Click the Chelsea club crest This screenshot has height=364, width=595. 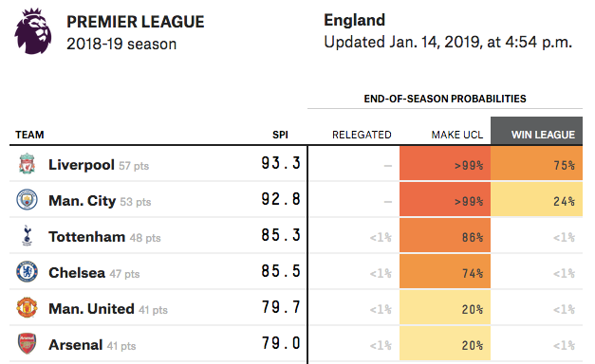[x=27, y=272]
